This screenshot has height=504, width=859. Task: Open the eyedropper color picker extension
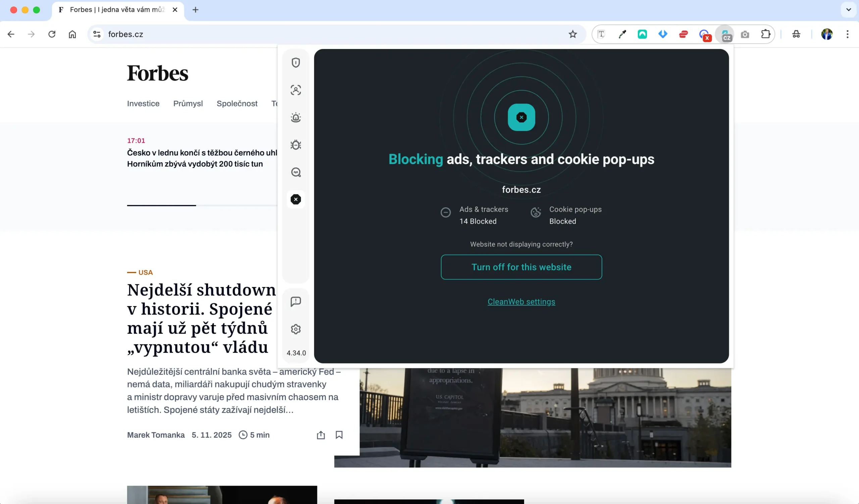point(622,34)
